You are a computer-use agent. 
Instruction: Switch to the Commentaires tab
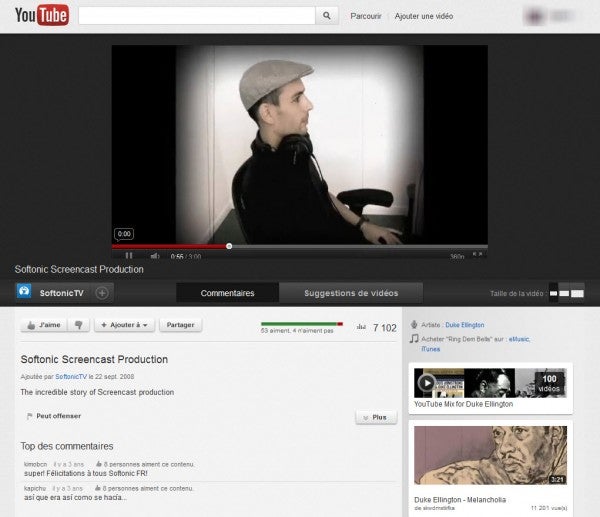coord(227,293)
